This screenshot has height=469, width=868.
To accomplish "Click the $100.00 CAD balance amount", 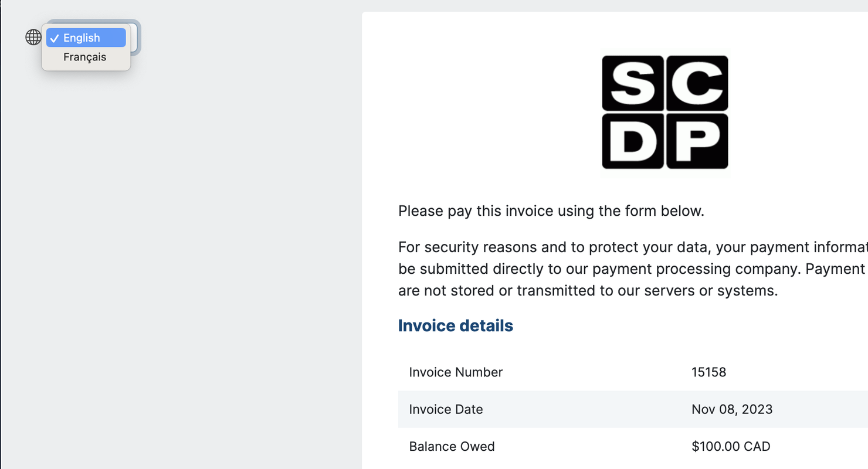I will tap(731, 446).
